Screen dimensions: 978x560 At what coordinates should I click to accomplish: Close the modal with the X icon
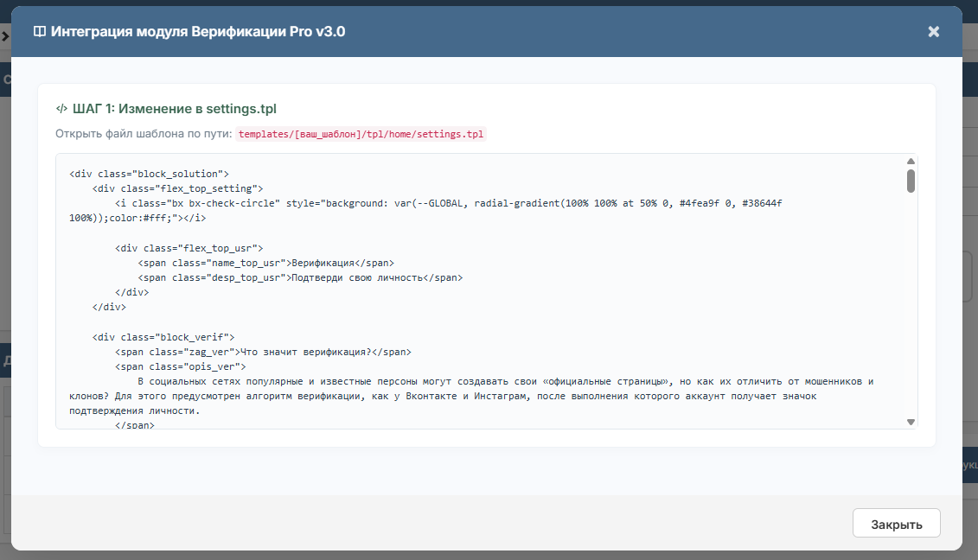pyautogui.click(x=933, y=32)
